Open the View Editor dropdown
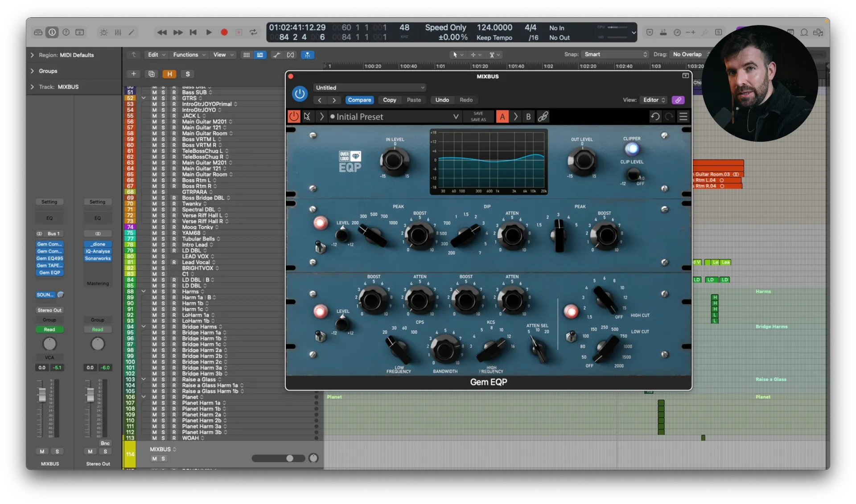The image size is (856, 504). click(x=654, y=100)
